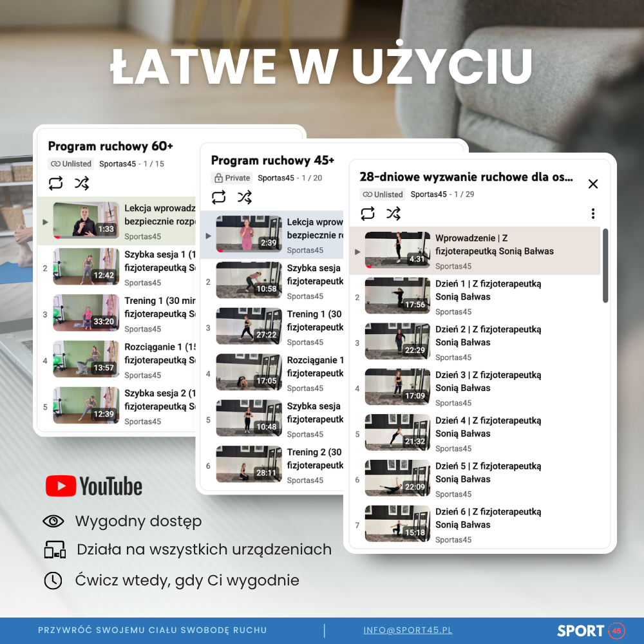Open the 15:18 Dzień 6 thumbnail
644x644 pixels.
click(x=397, y=524)
